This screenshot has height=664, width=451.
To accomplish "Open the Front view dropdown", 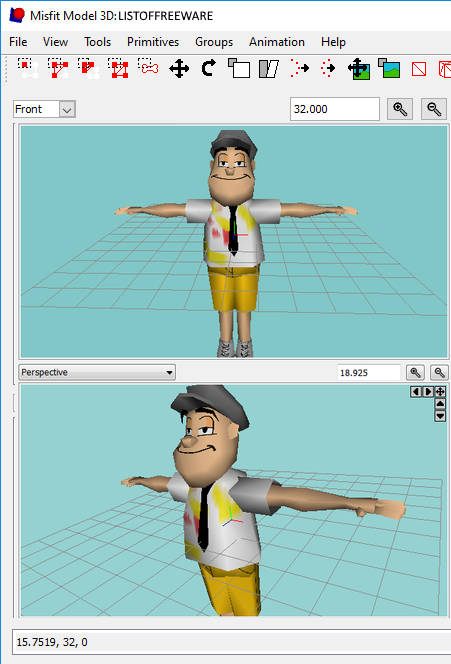I will (x=44, y=109).
